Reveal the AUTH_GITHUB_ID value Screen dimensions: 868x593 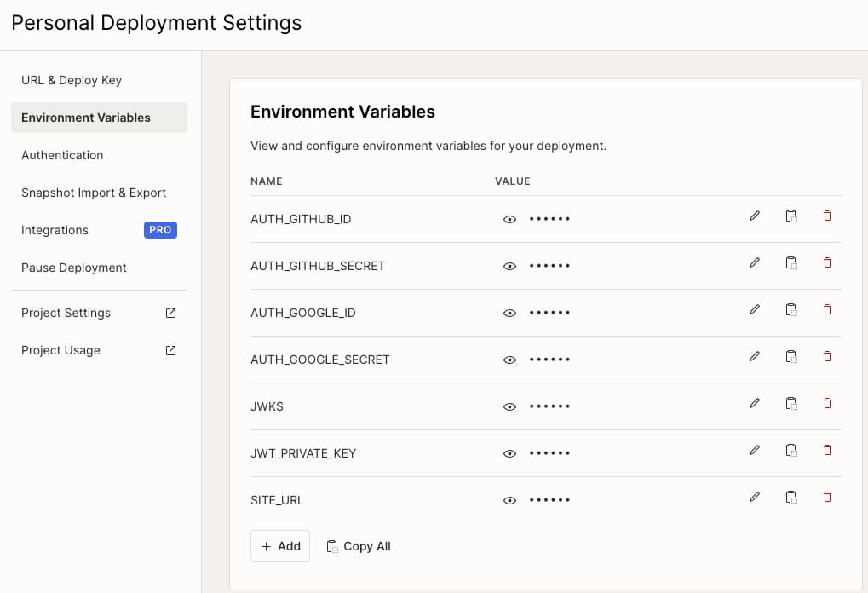[x=509, y=219]
